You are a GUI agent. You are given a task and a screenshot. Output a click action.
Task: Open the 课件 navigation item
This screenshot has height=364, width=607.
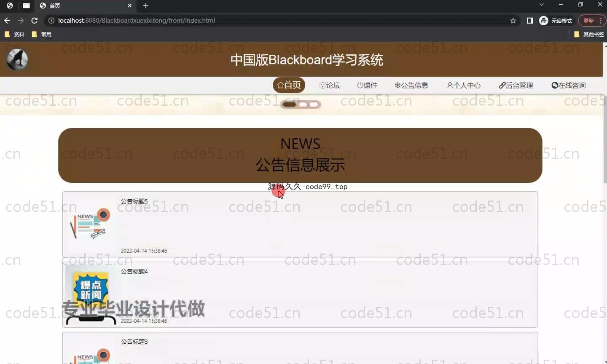click(x=367, y=85)
